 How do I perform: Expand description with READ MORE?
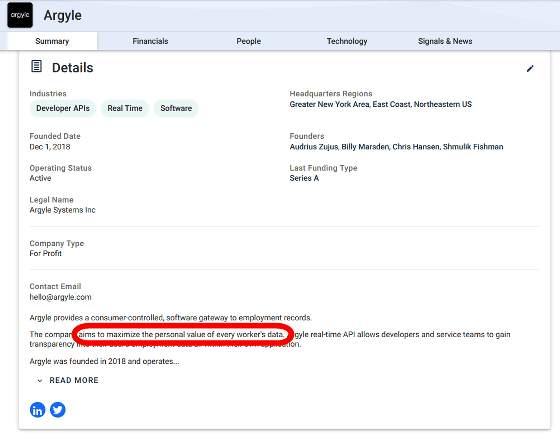[68, 380]
